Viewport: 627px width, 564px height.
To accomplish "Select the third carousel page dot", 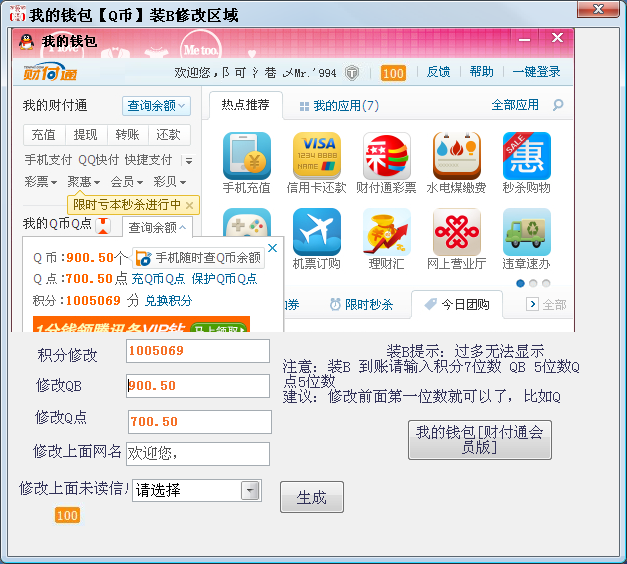I will click(546, 283).
